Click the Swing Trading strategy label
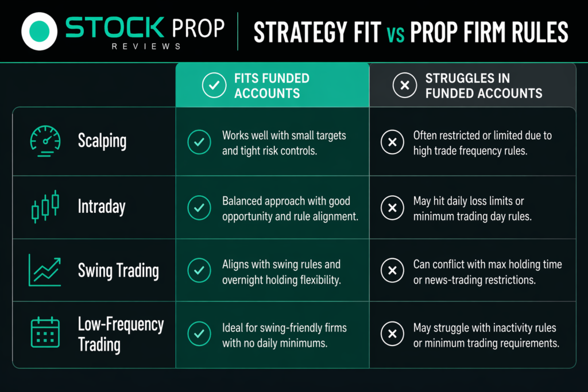This screenshot has width=588, height=392. pyautogui.click(x=118, y=270)
